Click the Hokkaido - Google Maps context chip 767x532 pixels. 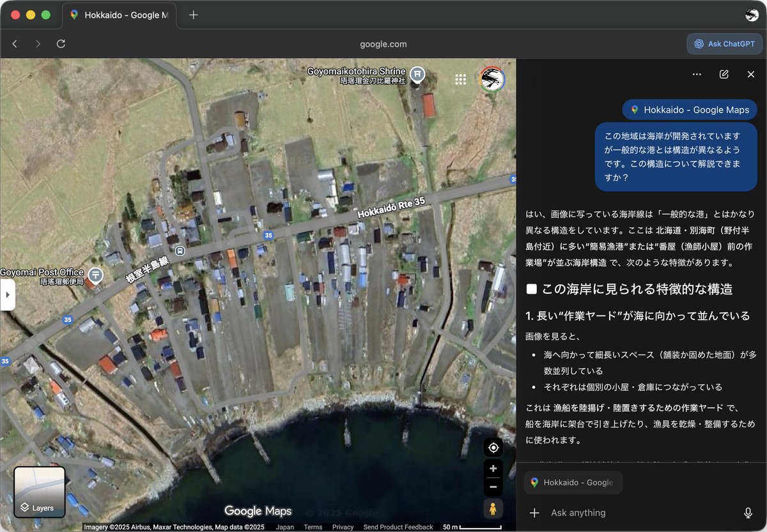tap(690, 110)
